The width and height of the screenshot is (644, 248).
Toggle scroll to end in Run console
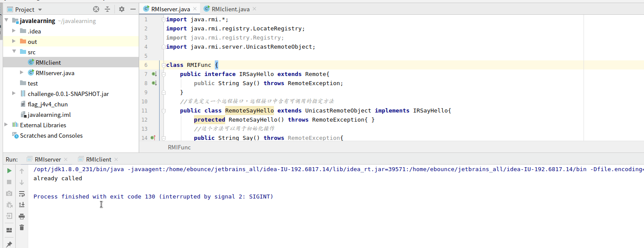pos(22,205)
